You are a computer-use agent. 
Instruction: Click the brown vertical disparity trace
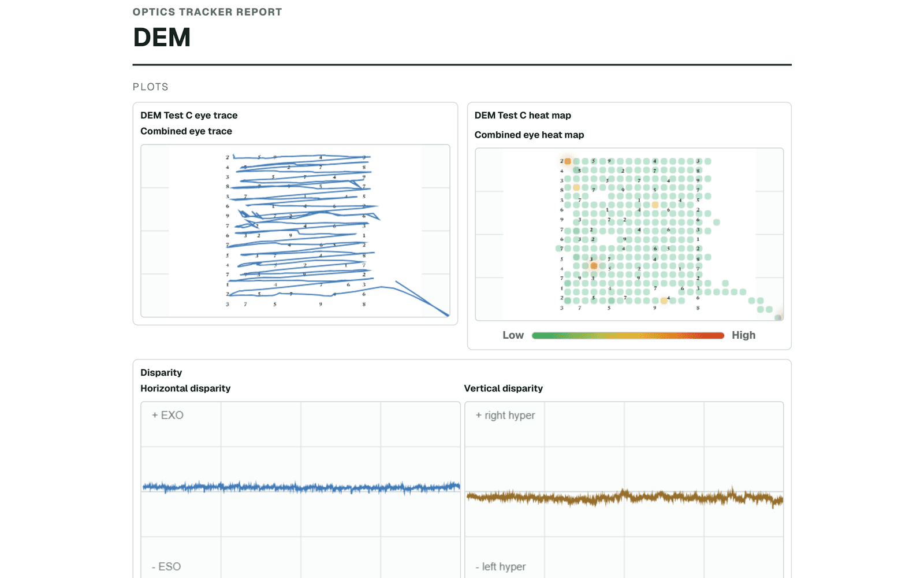[624, 497]
